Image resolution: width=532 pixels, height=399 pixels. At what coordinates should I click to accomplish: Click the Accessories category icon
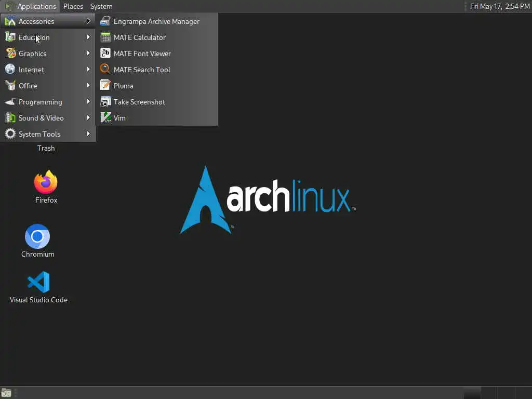point(10,21)
